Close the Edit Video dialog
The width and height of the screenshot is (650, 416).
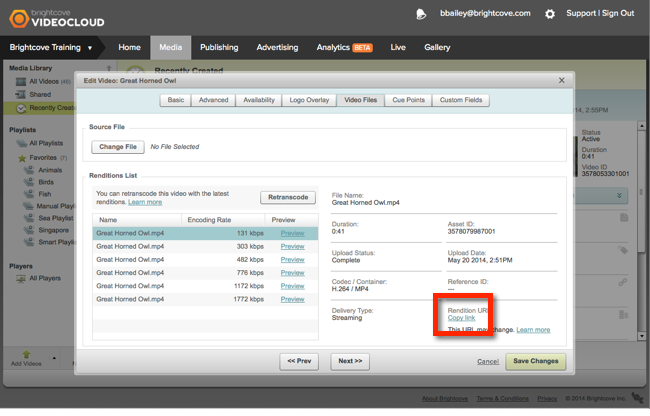(562, 80)
